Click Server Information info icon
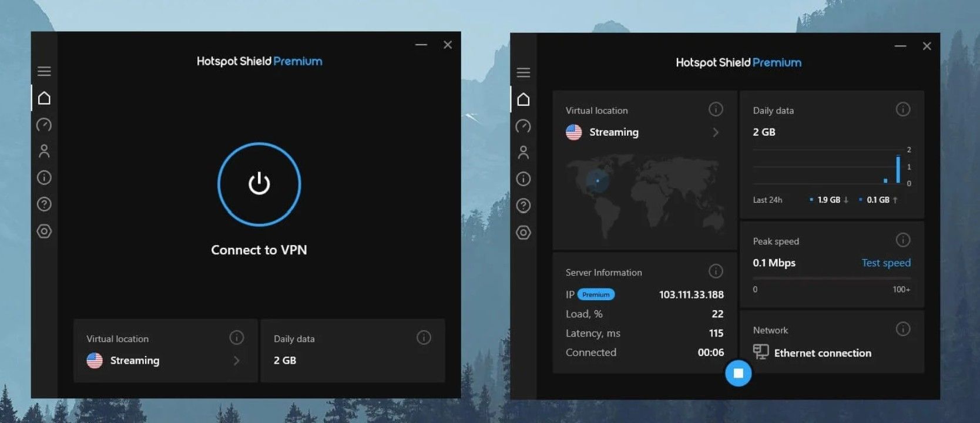The height and width of the screenshot is (423, 980). point(716,271)
